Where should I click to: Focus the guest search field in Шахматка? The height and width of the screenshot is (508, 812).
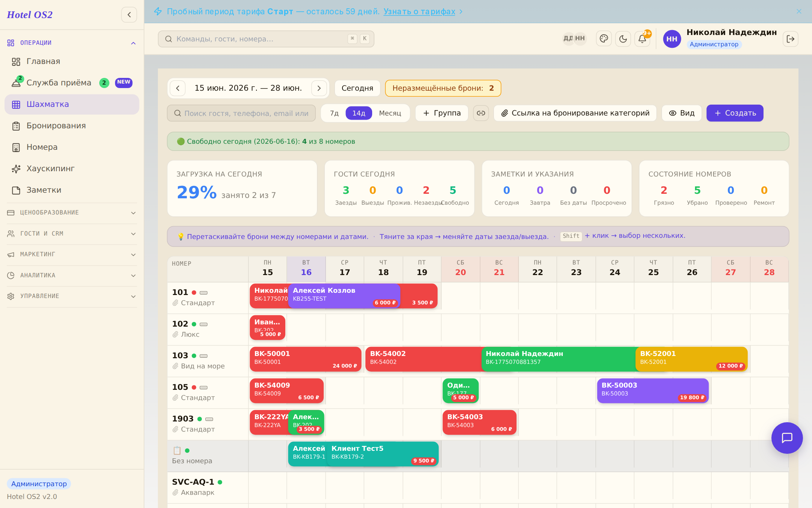pos(241,113)
